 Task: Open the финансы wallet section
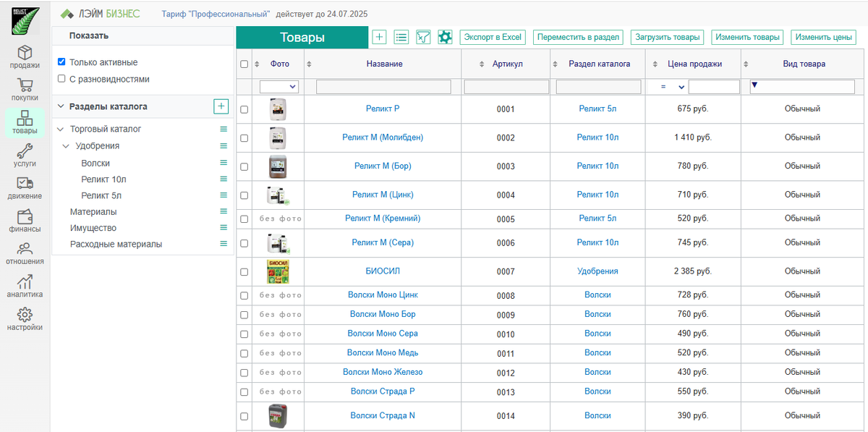pos(25,221)
